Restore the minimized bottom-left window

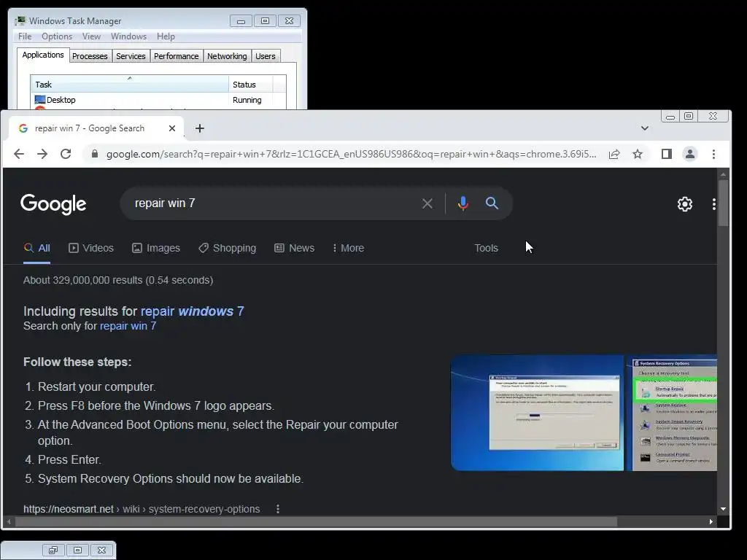coord(53,550)
